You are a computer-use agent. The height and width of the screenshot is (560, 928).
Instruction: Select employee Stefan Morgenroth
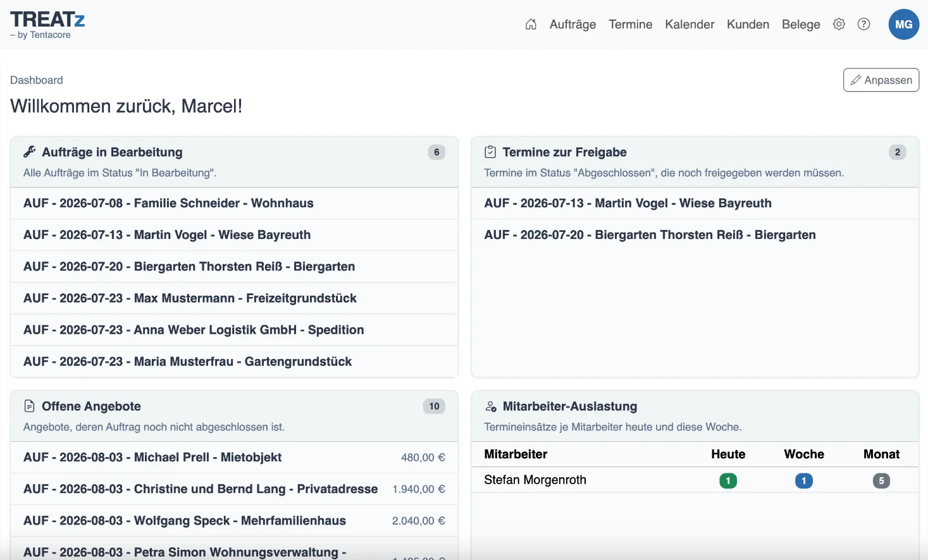pos(535,480)
